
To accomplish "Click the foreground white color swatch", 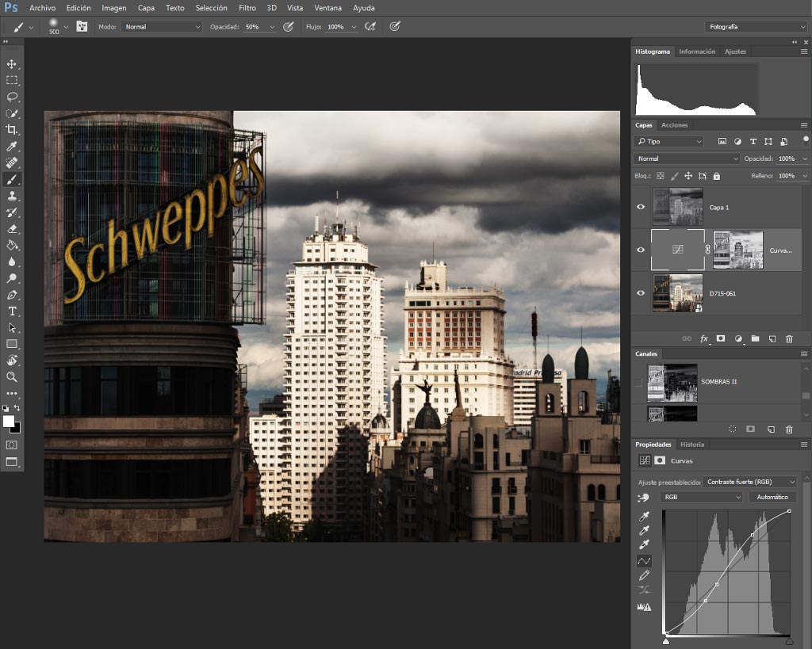I will pos(8,422).
